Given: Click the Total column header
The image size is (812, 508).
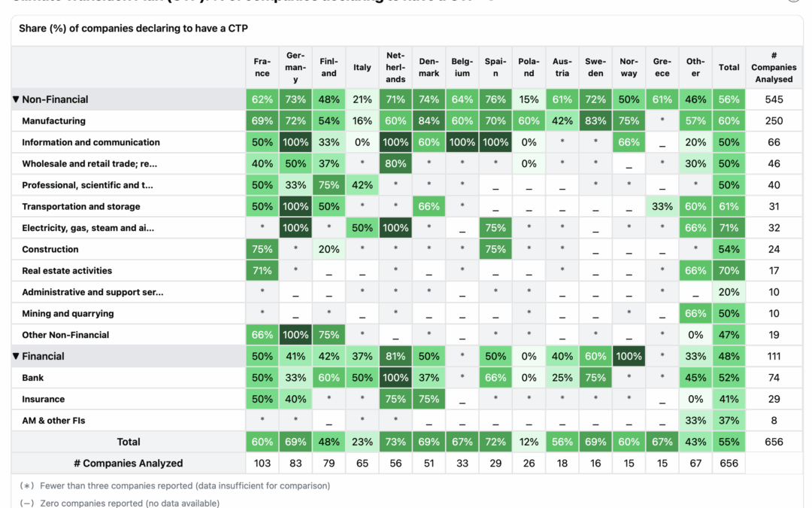Looking at the screenshot, I should coord(729,67).
